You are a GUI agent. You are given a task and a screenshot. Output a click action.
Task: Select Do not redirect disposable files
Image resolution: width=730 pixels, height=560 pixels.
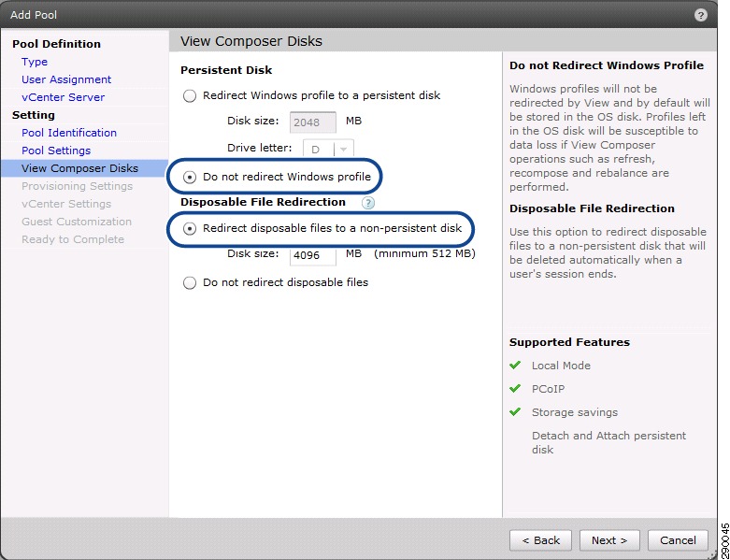tap(190, 282)
